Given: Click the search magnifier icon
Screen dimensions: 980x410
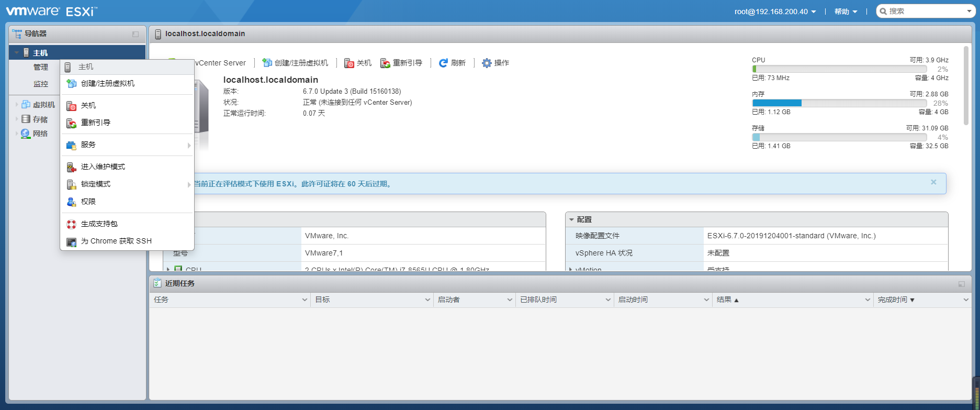Looking at the screenshot, I should (x=883, y=11).
